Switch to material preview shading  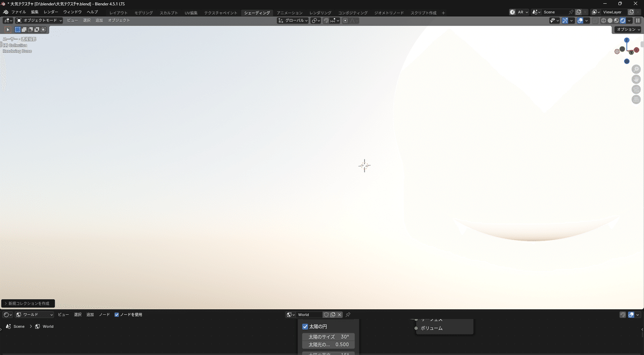point(617,20)
